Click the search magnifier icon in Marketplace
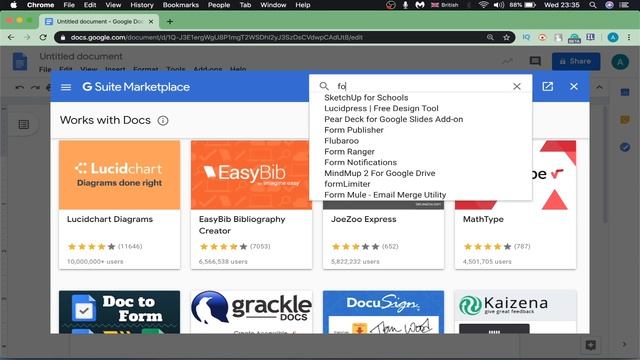Screen dimensions: 640x360 [324, 86]
